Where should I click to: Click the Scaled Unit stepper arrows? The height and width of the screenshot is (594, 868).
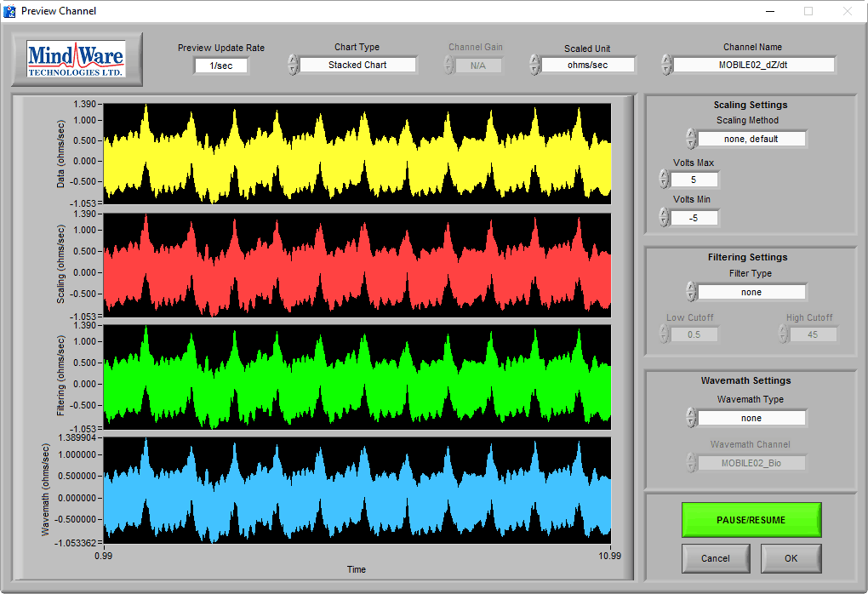click(534, 65)
